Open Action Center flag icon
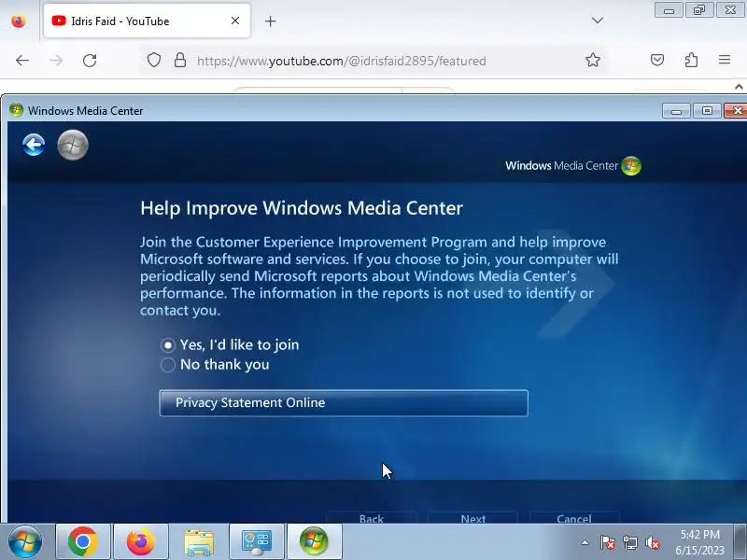The width and height of the screenshot is (747, 560). pos(608,542)
